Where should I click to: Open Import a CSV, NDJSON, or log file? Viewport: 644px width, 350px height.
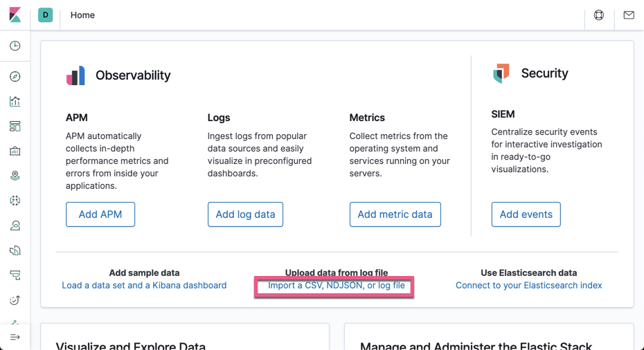[337, 285]
